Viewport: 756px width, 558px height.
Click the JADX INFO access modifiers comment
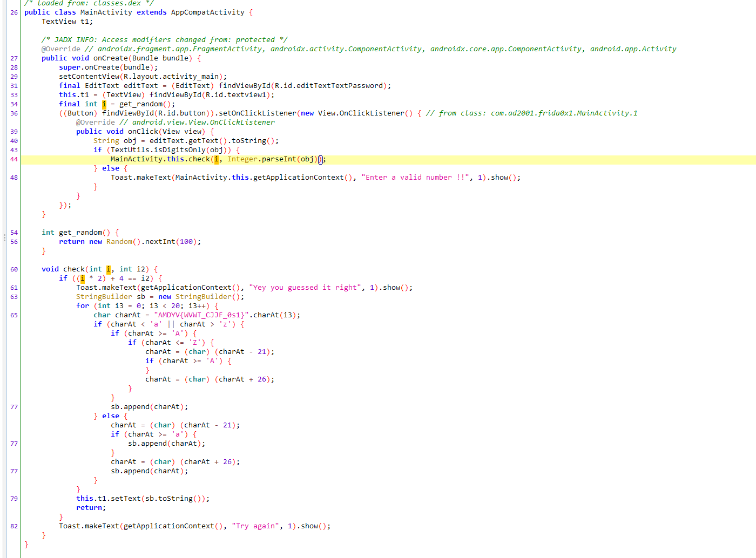tap(164, 40)
